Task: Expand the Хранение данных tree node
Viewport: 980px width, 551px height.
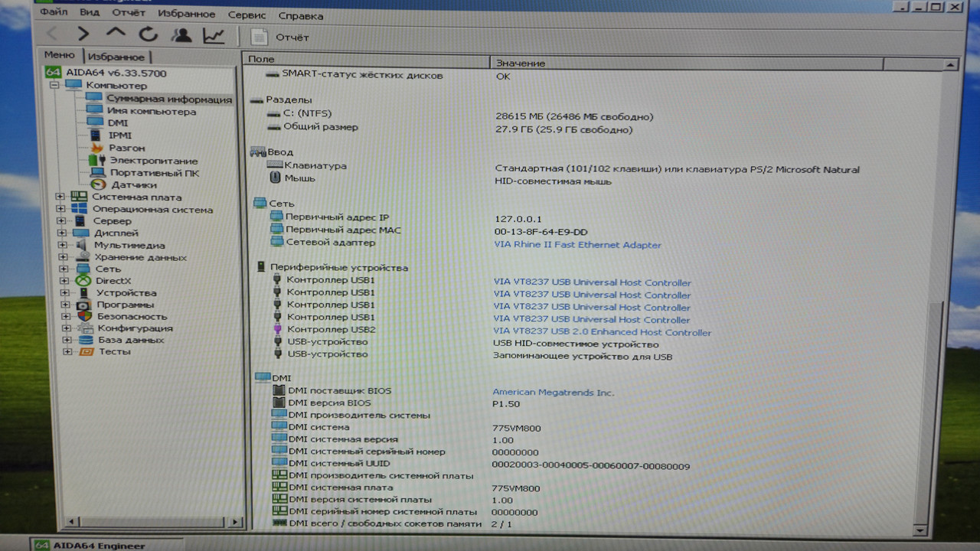Action: [x=62, y=258]
